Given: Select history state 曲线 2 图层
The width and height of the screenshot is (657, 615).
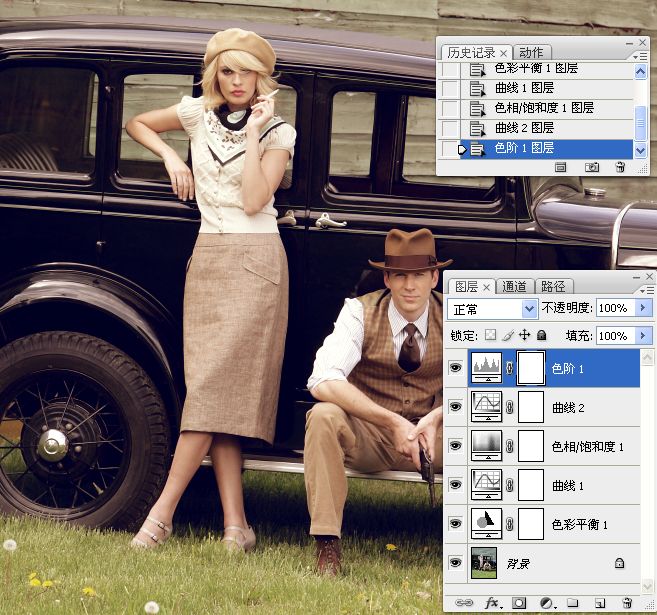Looking at the screenshot, I should point(547,128).
